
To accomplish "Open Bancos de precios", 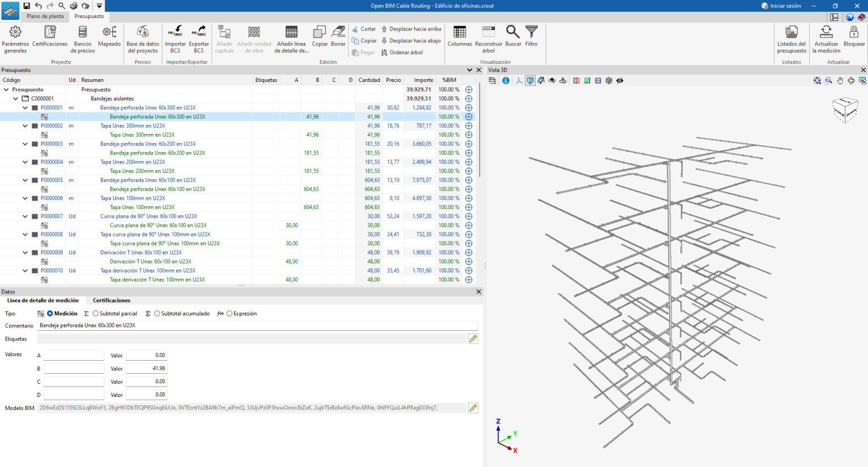I will [x=83, y=39].
